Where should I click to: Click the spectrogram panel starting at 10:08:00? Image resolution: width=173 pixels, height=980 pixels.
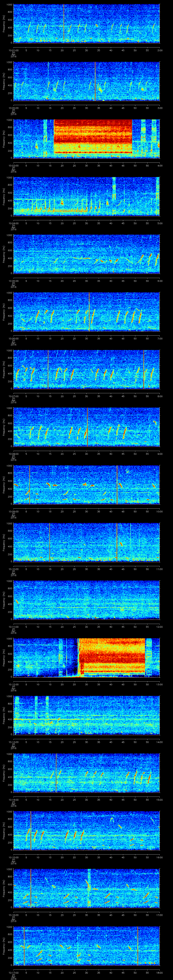(x=86, y=427)
